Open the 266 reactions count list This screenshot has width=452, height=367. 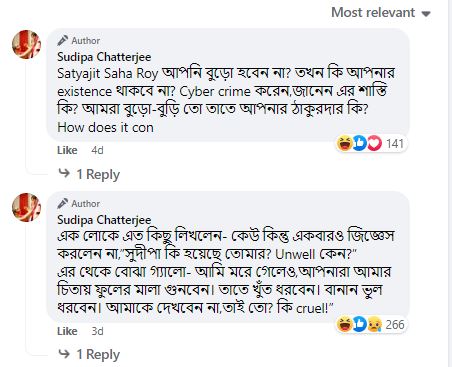coord(395,325)
